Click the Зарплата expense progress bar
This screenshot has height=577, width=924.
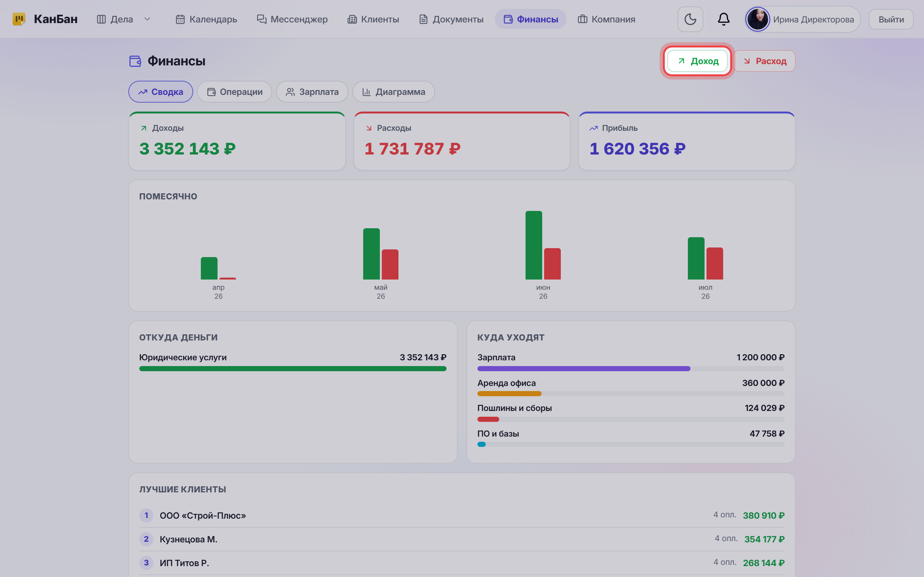click(x=631, y=369)
